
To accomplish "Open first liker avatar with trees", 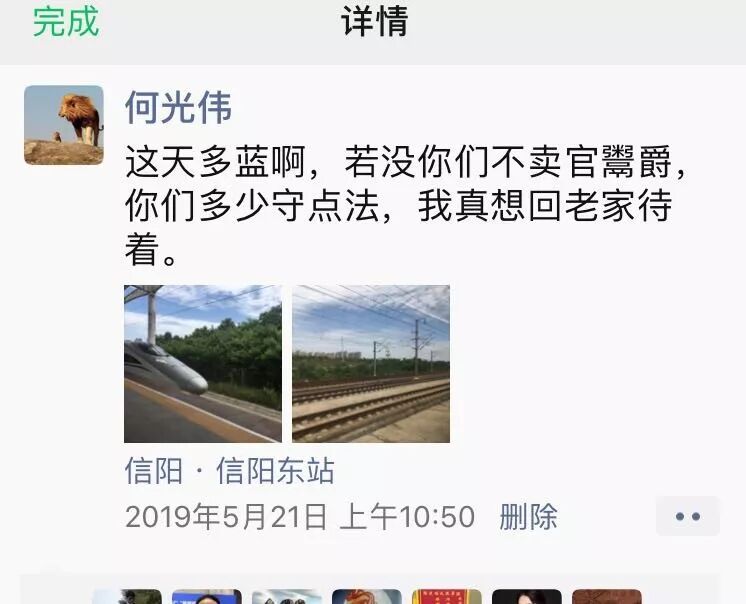I will click(x=127, y=596).
